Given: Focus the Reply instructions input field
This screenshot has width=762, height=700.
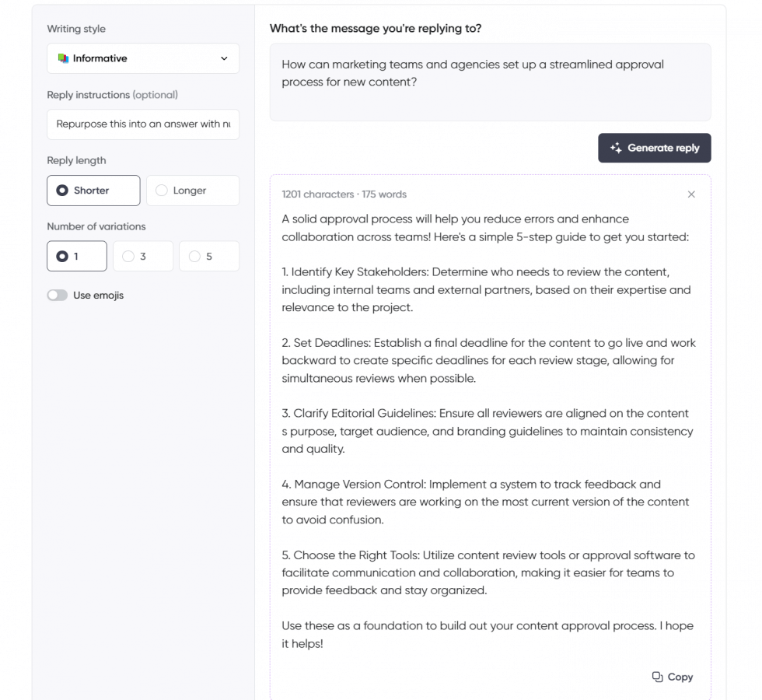Looking at the screenshot, I should 143,124.
